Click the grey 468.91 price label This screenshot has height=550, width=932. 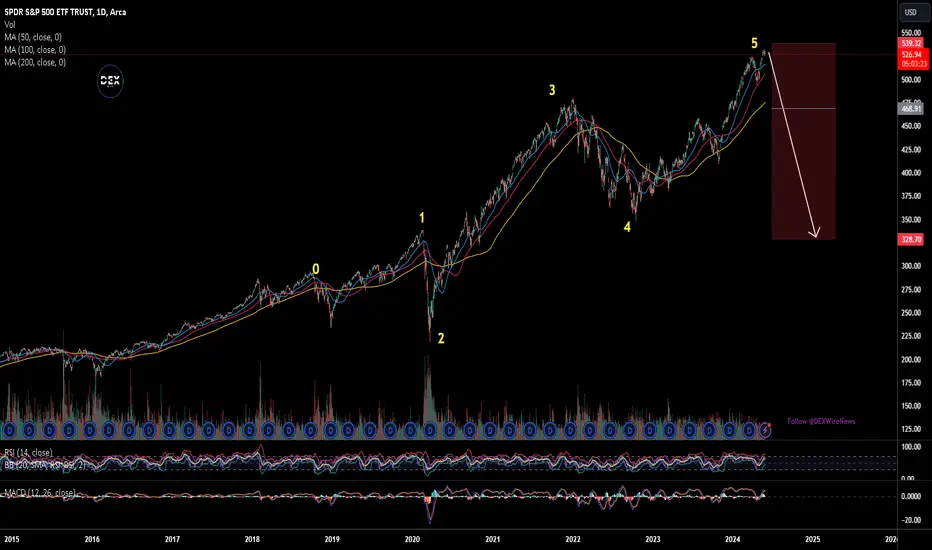point(911,109)
